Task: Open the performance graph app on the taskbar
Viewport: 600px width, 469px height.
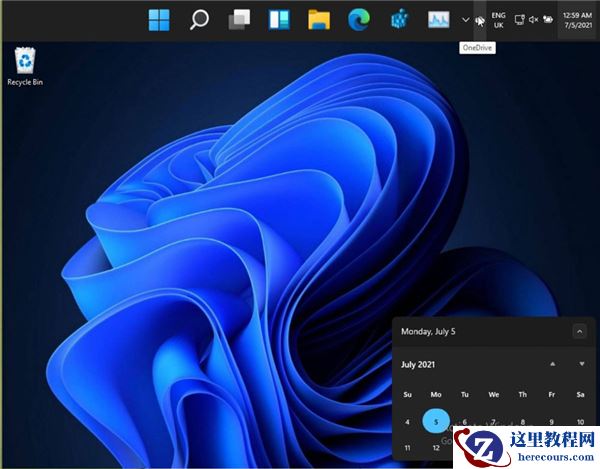Action: point(439,20)
